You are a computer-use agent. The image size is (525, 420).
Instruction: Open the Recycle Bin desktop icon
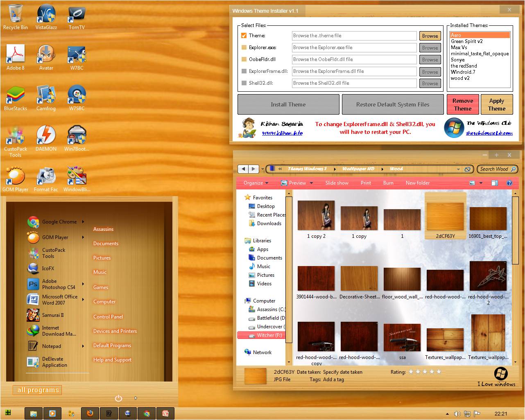[x=16, y=17]
